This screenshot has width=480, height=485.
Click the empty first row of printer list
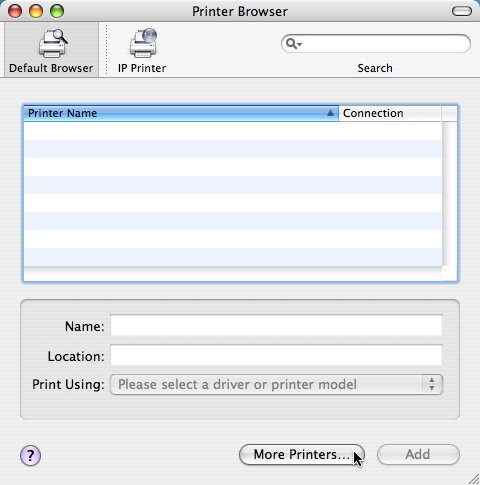[233, 131]
